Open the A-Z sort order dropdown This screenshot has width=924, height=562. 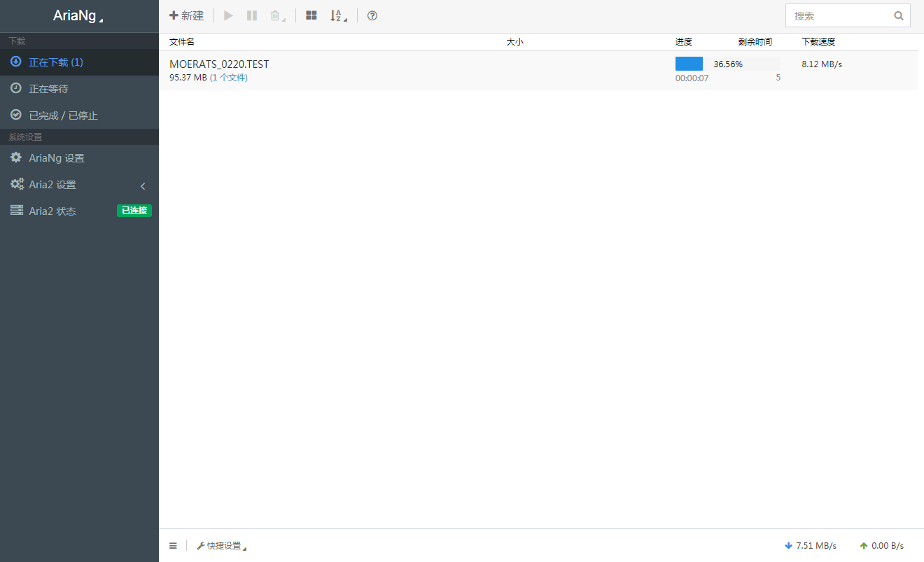(339, 15)
